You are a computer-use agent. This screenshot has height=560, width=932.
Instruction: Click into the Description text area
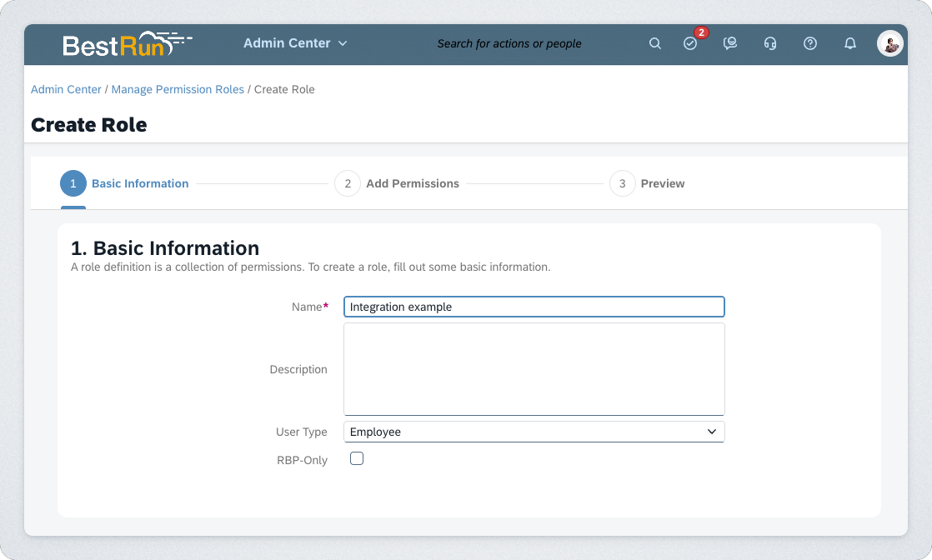click(534, 368)
